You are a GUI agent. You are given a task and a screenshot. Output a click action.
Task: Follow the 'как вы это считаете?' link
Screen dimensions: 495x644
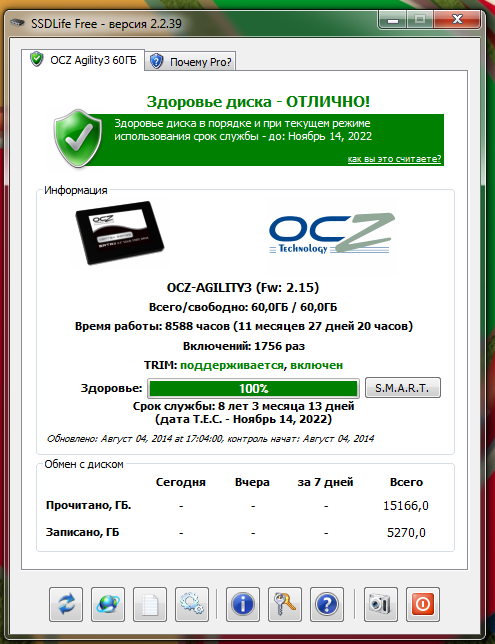394,159
